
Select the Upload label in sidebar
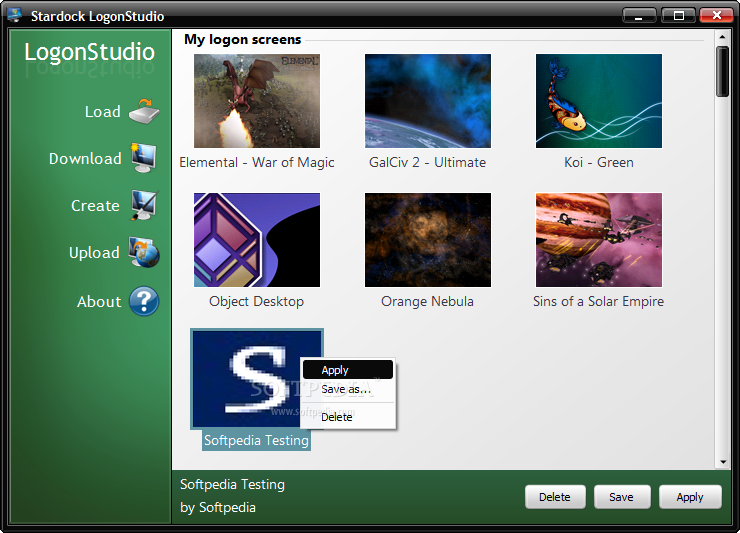point(94,253)
